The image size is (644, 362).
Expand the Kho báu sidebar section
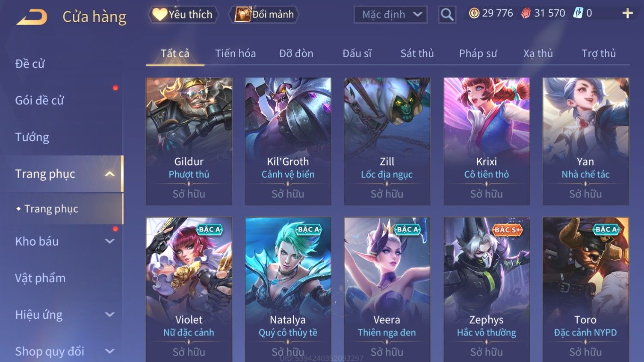click(110, 241)
